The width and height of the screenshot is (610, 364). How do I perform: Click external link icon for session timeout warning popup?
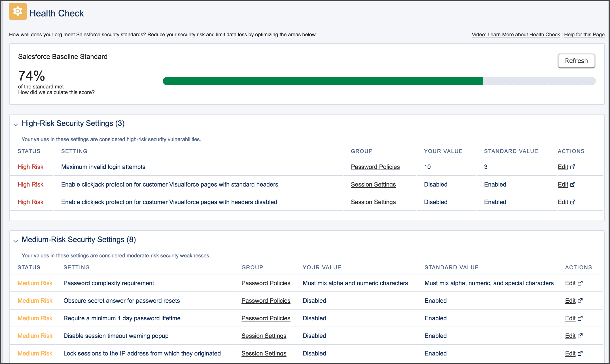point(580,336)
